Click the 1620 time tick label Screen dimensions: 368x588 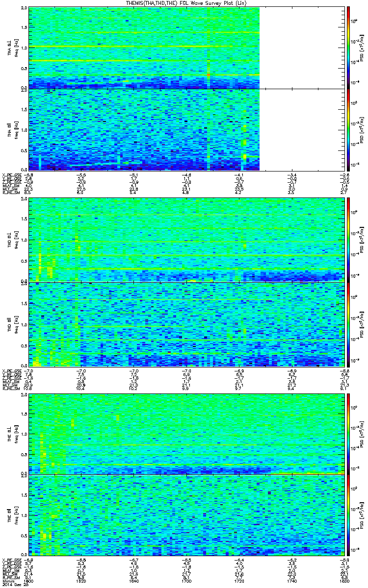click(x=81, y=582)
